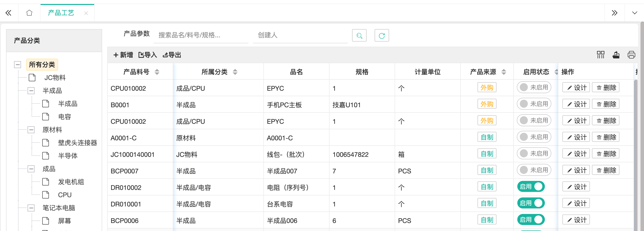This screenshot has height=231, width=644.
Task: Click the print icon in table toolbar
Action: click(x=631, y=55)
